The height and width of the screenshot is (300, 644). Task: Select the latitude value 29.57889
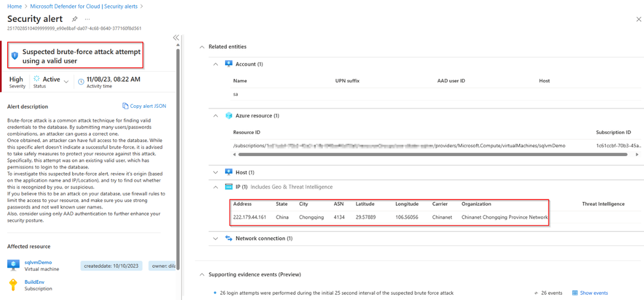pos(366,217)
